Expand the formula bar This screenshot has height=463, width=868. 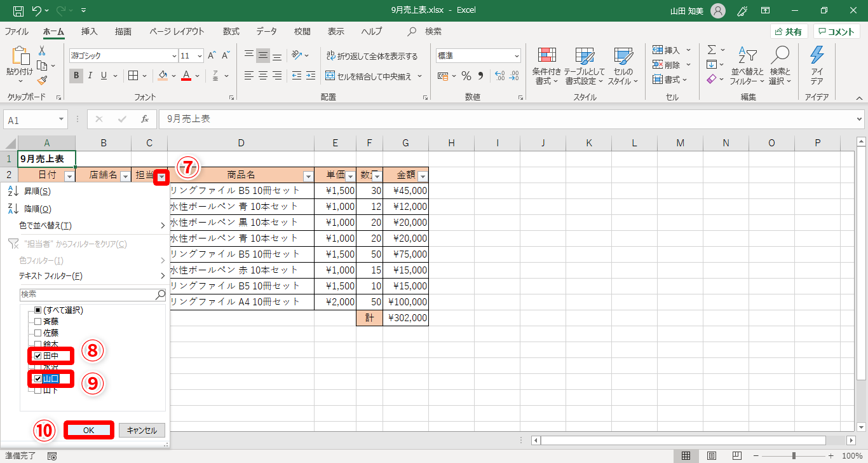(x=860, y=119)
